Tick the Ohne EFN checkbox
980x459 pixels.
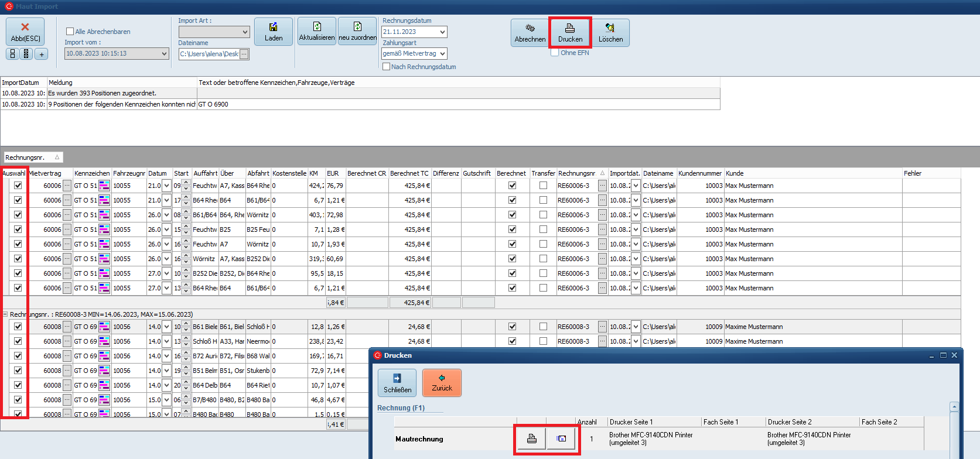coord(555,53)
